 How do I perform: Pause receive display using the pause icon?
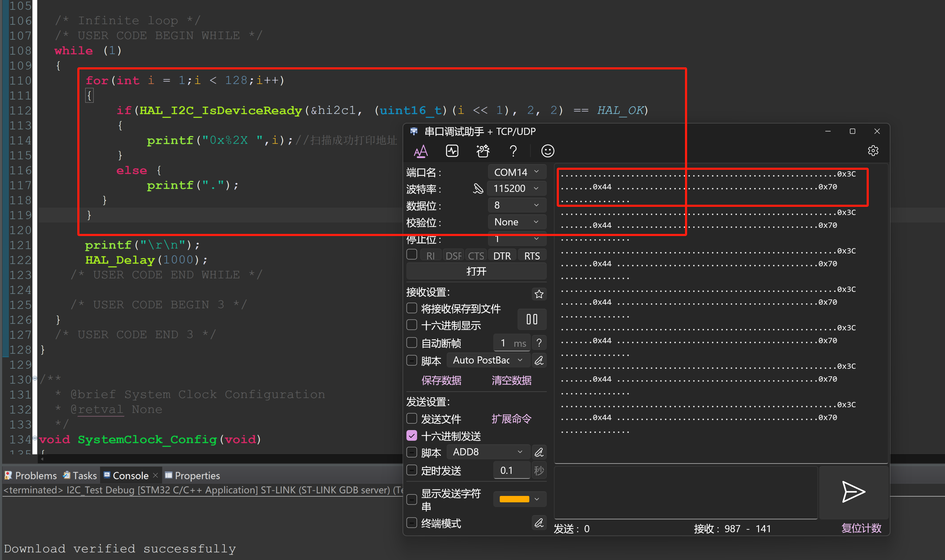click(531, 319)
